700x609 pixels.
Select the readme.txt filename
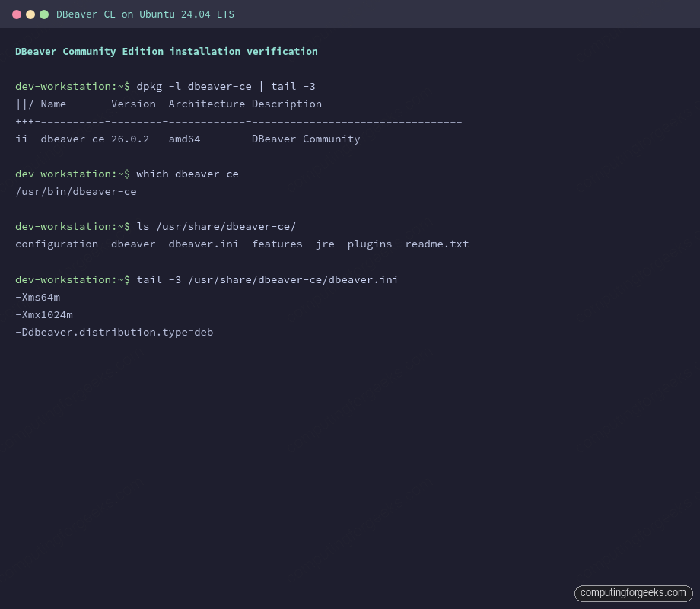click(437, 244)
